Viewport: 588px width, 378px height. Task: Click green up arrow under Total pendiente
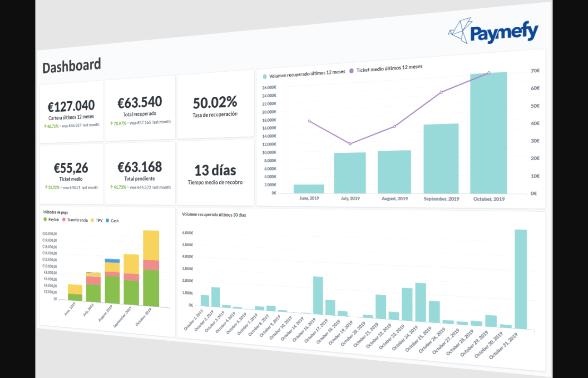112,187
